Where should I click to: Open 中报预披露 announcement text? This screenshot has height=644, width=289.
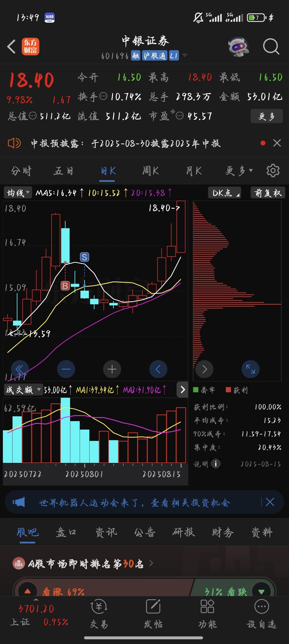pyautogui.click(x=125, y=143)
